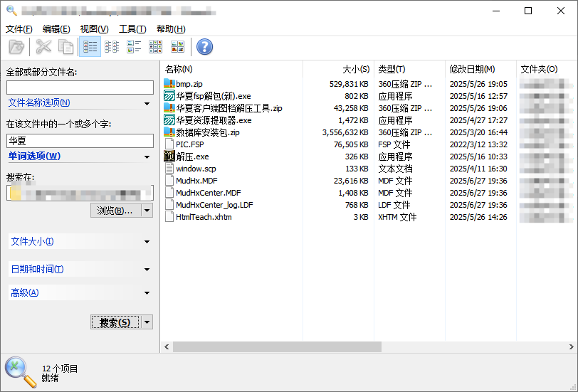The width and height of the screenshot is (578, 392).
Task: Focus the 全部或部分文件名 input field
Action: tap(80, 88)
